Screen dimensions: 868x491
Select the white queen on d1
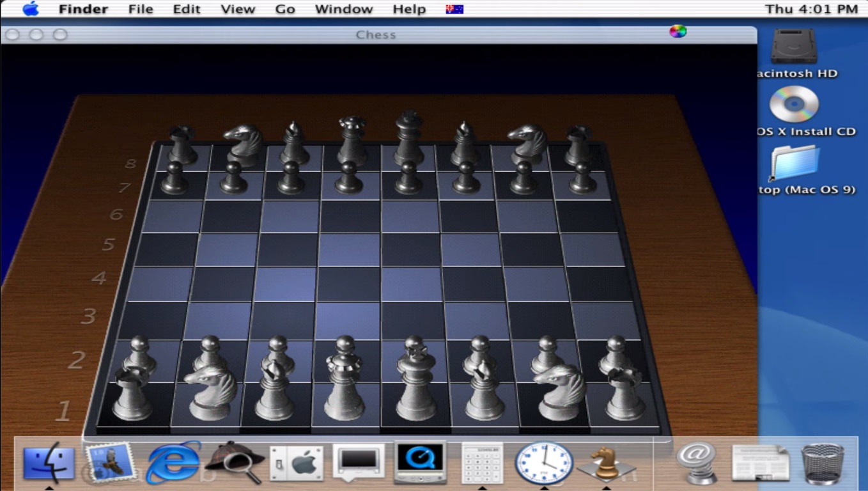click(x=345, y=387)
